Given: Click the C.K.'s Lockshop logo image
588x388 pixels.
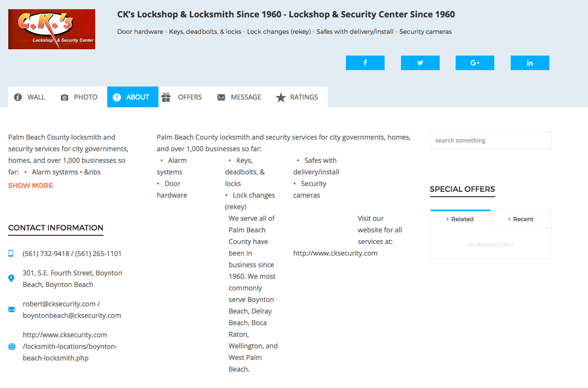Looking at the screenshot, I should [52, 29].
